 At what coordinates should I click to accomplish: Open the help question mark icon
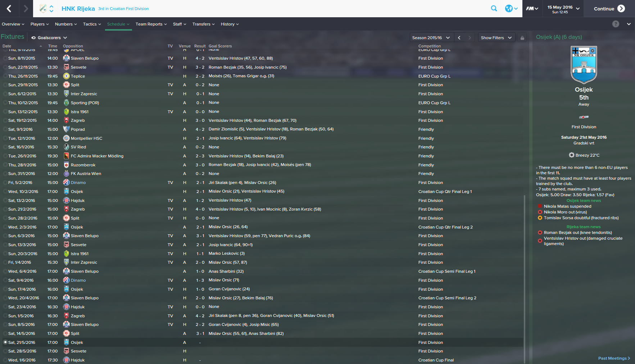pyautogui.click(x=616, y=24)
